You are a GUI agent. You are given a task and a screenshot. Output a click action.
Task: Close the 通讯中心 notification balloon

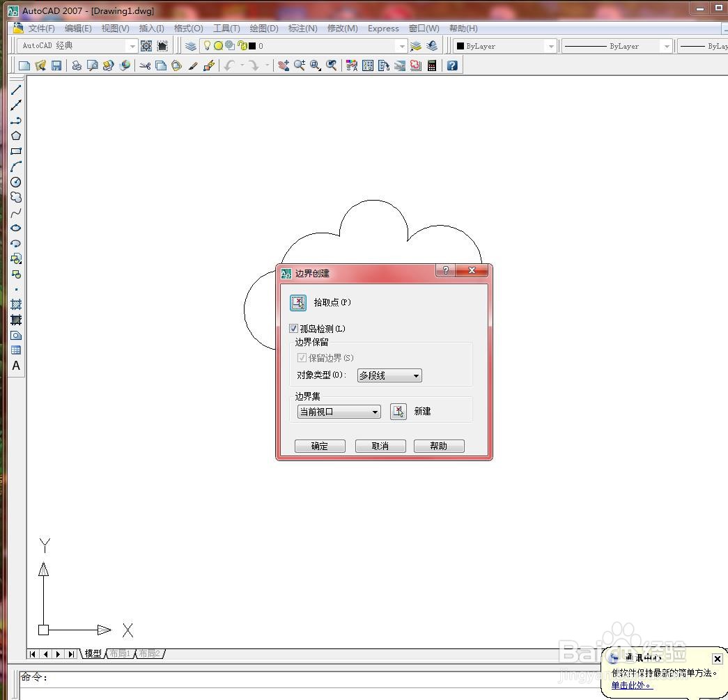pyautogui.click(x=717, y=659)
